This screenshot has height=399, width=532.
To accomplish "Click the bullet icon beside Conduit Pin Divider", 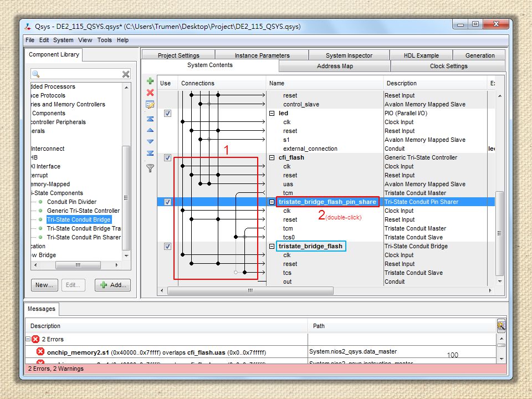I will [x=40, y=202].
